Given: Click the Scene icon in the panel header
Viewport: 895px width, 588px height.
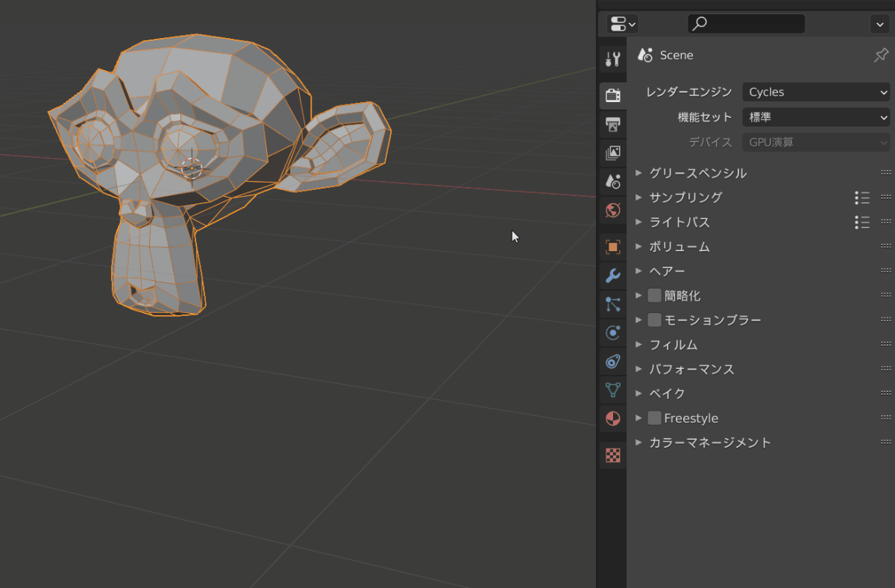Looking at the screenshot, I should (645, 55).
